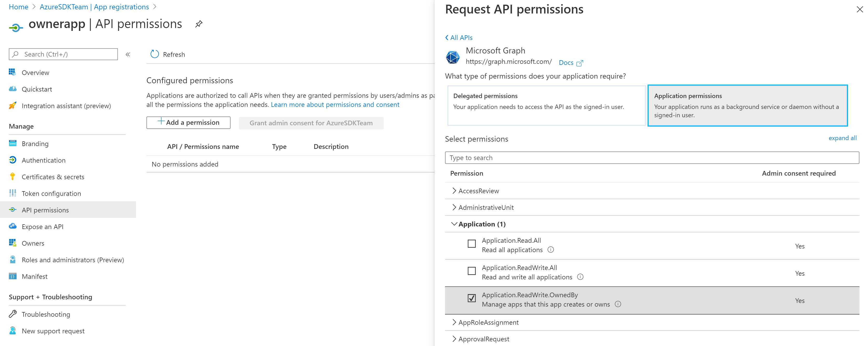This screenshot has height=346, width=868.
Task: Click the info icon beside Read and write all applications
Action: point(580,277)
